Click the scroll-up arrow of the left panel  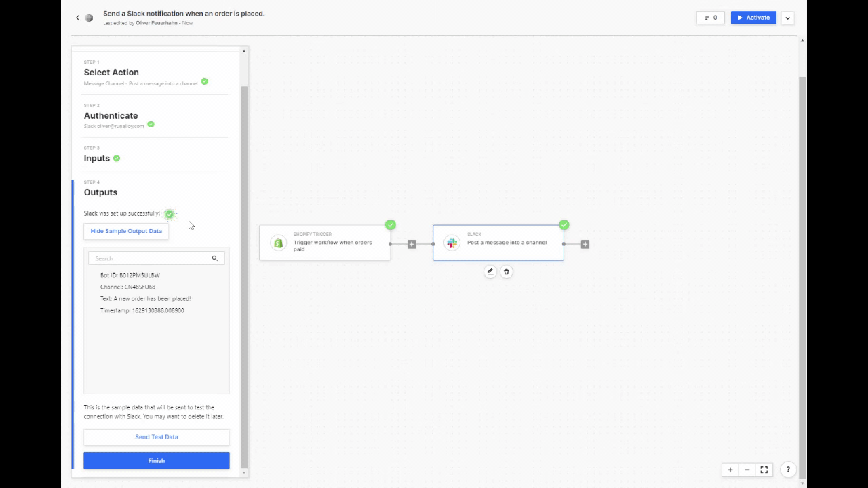tap(244, 50)
